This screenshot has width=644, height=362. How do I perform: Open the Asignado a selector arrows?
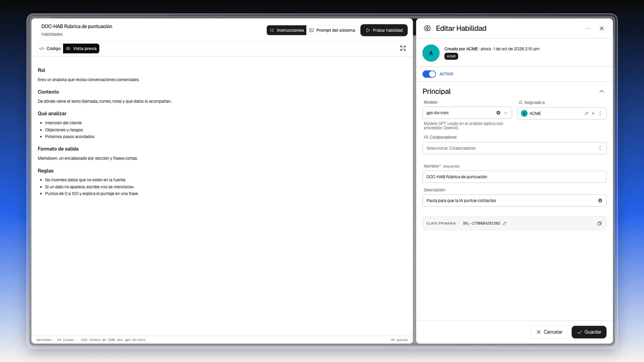coord(600,114)
